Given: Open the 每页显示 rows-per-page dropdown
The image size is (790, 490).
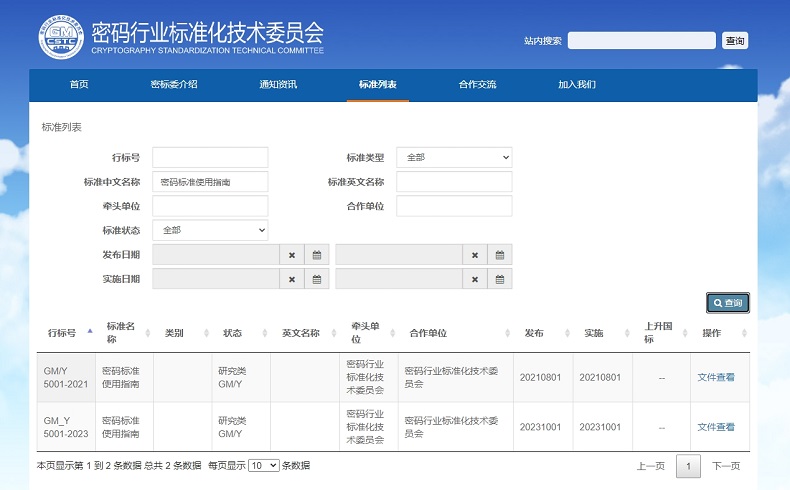Looking at the screenshot, I should 263,465.
